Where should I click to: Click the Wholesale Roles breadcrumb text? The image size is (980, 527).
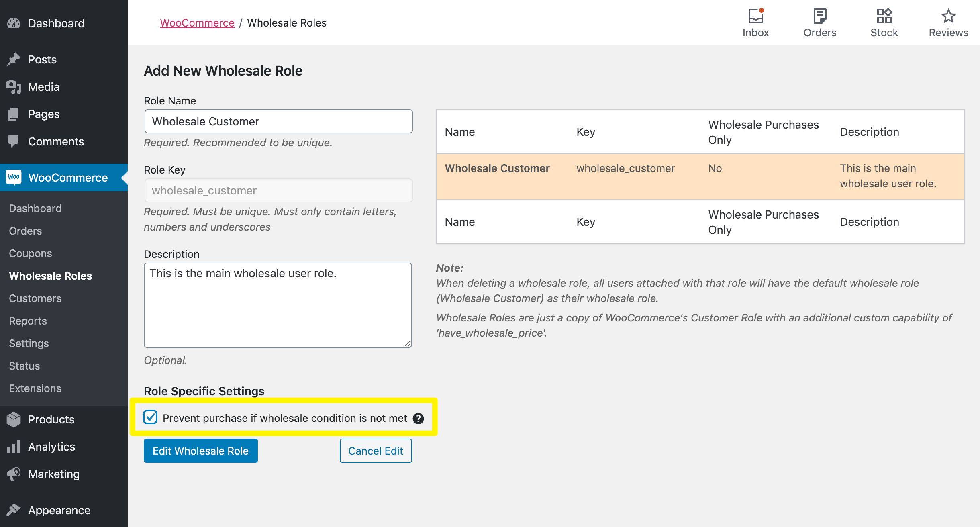[x=287, y=23]
